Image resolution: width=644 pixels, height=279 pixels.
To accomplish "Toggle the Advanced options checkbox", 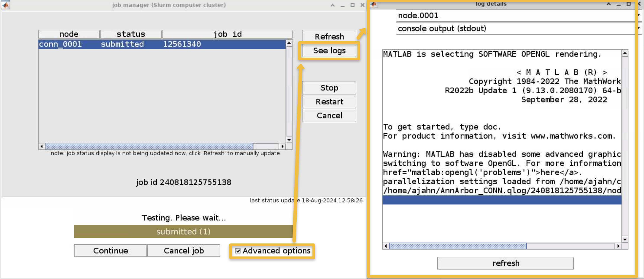I will point(238,251).
